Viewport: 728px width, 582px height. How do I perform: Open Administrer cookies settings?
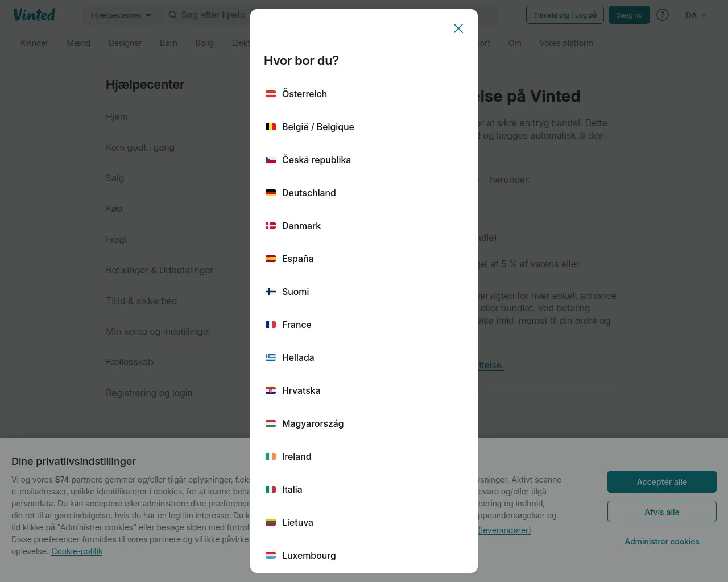[x=661, y=542]
